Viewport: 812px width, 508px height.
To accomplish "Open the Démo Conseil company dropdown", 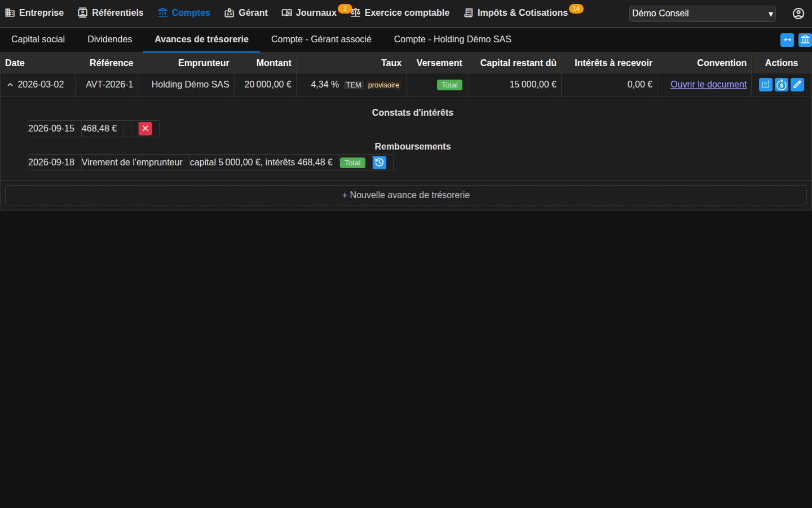I will [x=703, y=14].
